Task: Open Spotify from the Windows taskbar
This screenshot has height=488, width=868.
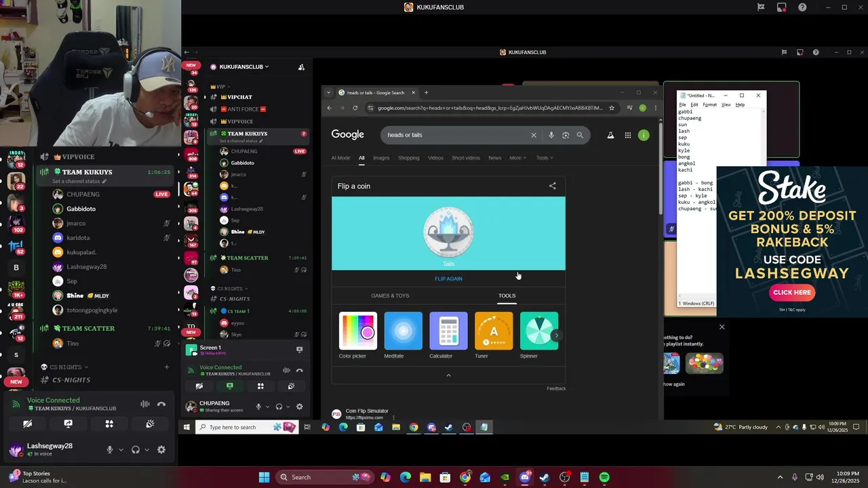Action: 604,477
